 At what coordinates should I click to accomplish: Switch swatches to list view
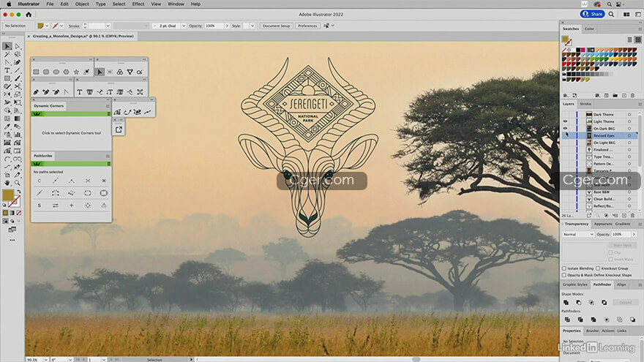tap(629, 39)
